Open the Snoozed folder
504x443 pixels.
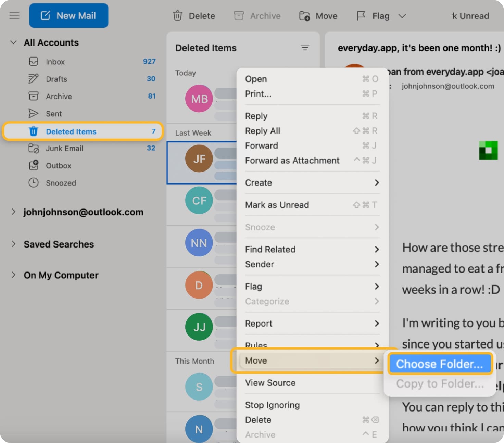click(61, 183)
